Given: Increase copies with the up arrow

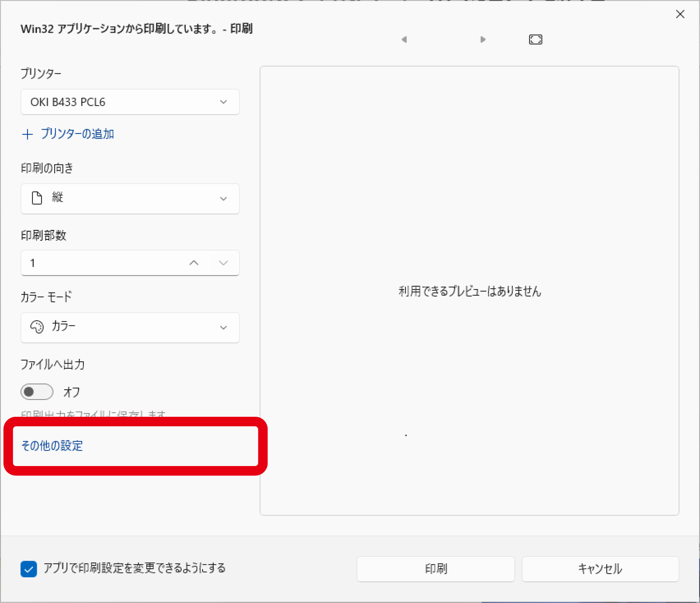Looking at the screenshot, I should tap(194, 263).
